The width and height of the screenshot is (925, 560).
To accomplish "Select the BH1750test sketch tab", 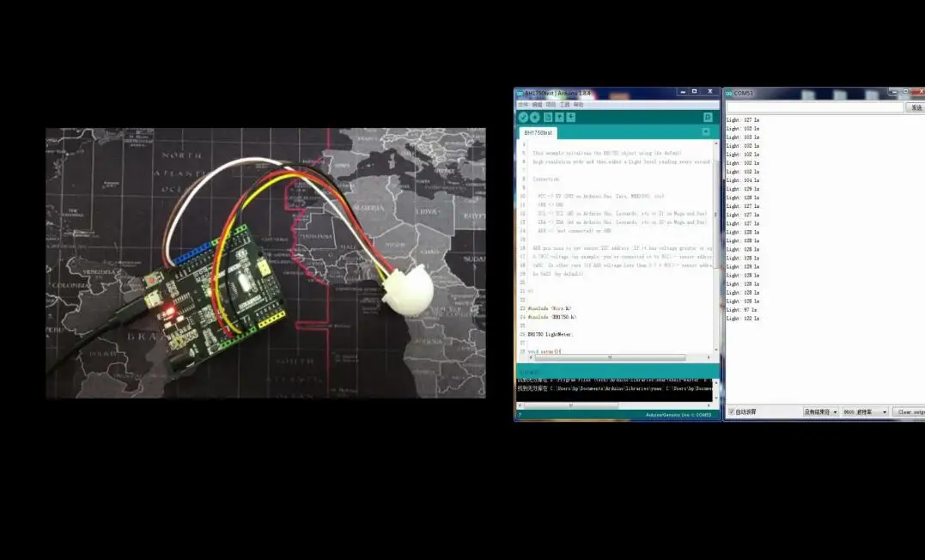I will 539,133.
